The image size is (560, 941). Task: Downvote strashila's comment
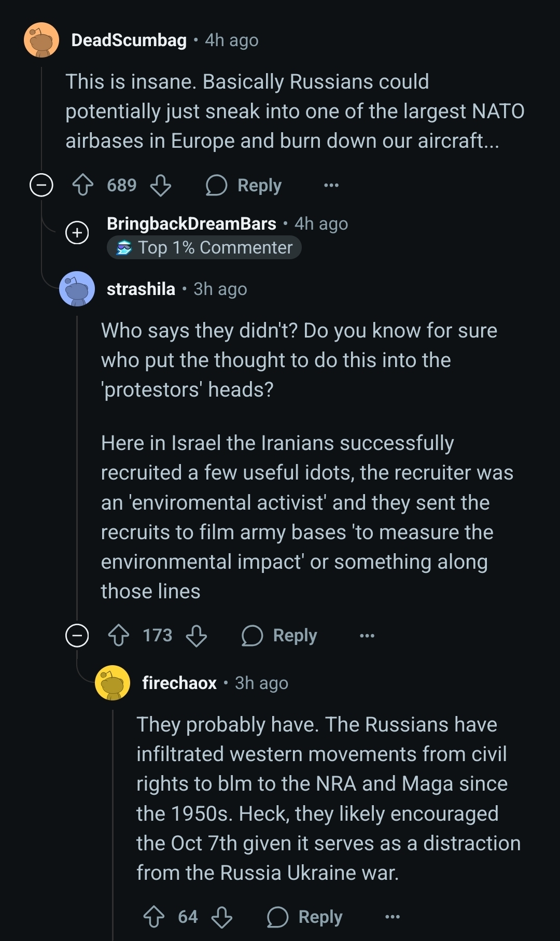pos(197,635)
